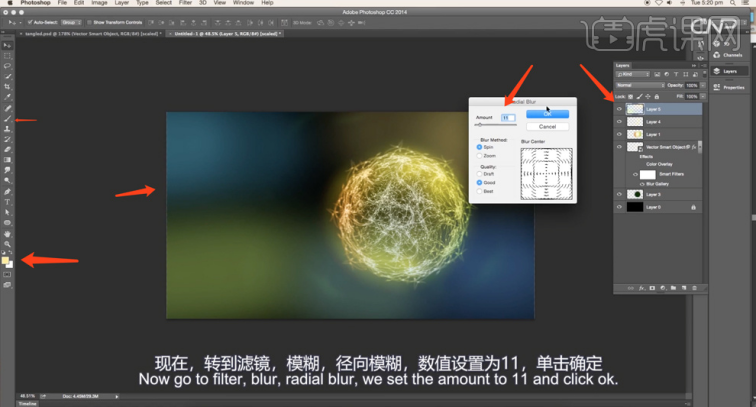Hide Layer 4 visibility eye
This screenshot has width=756, height=407.
(620, 122)
